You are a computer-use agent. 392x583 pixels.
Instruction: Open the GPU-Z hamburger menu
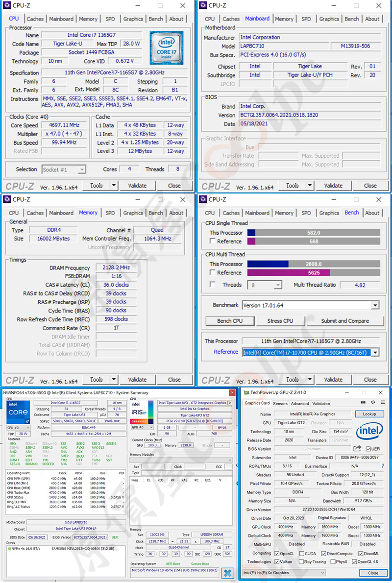coord(383,402)
